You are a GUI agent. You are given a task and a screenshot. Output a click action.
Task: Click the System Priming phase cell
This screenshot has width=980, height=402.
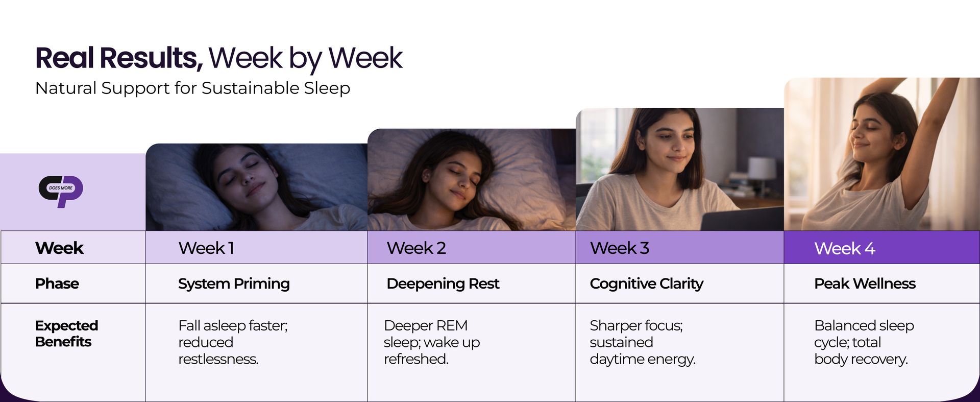click(256, 283)
